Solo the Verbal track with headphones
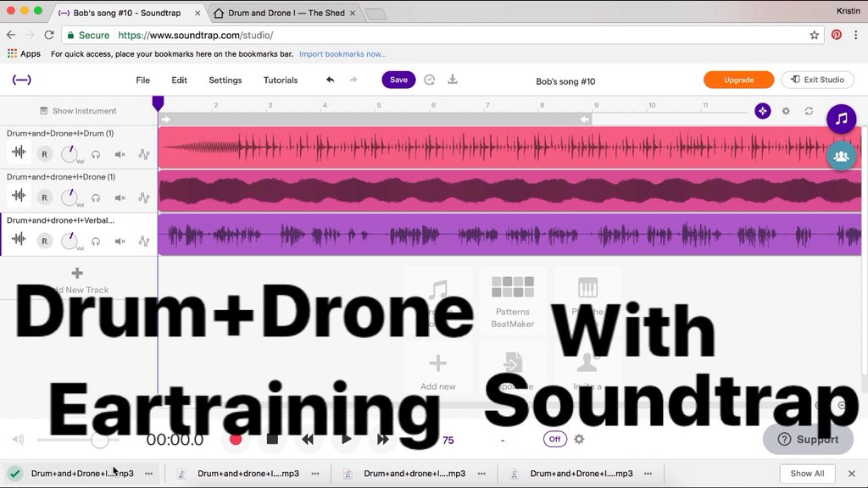 point(96,241)
